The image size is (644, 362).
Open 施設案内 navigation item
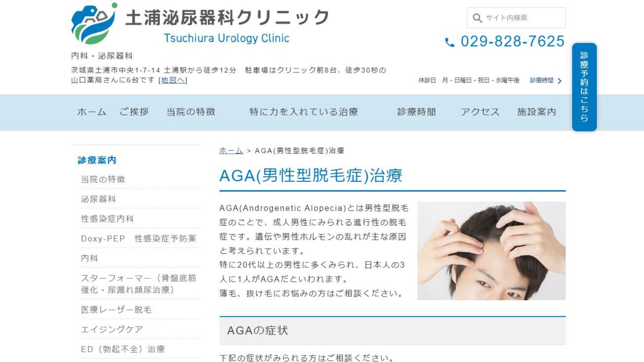point(537,112)
